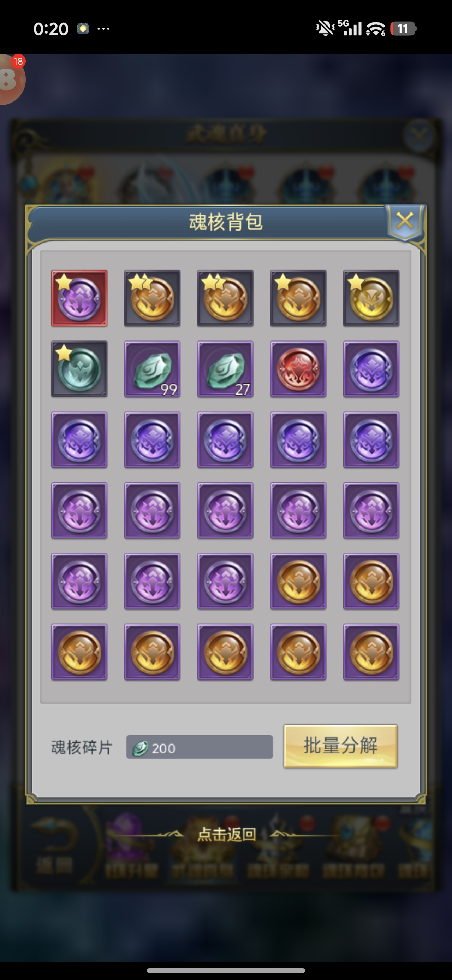Tap the fragment stack showing 27

click(x=225, y=369)
